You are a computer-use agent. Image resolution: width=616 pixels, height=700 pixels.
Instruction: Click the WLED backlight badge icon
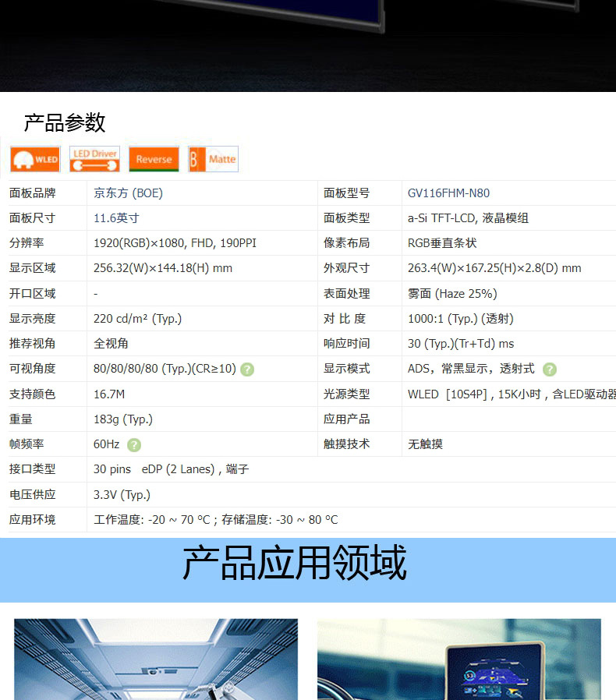(35, 159)
